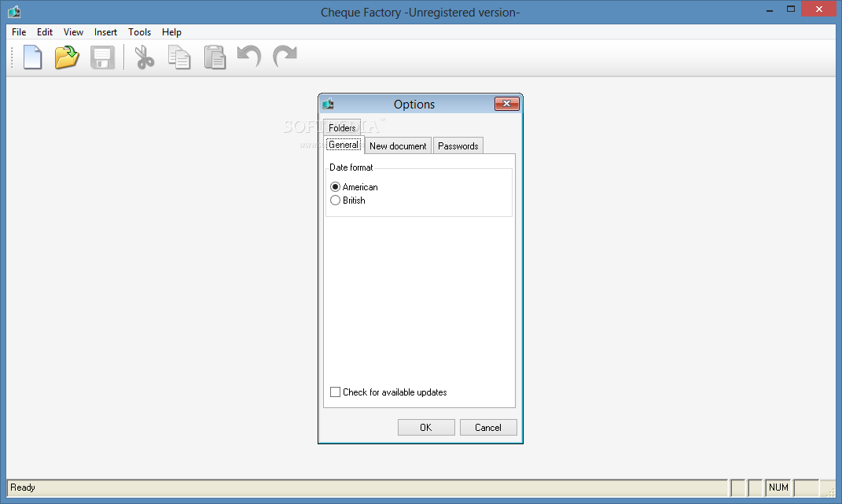The image size is (842, 504).
Task: Click the Cancel button in Options
Action: coord(488,427)
